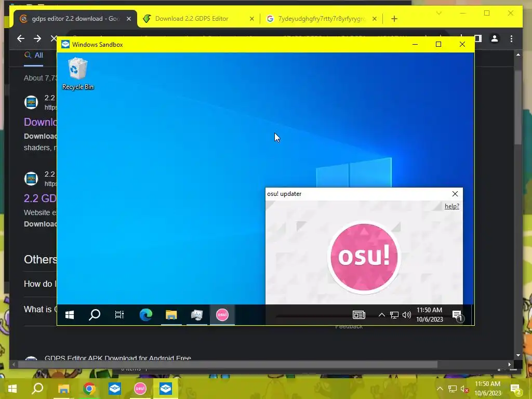The image size is (532, 399).
Task: Open the host Windows Start menu
Action: [x=12, y=389]
